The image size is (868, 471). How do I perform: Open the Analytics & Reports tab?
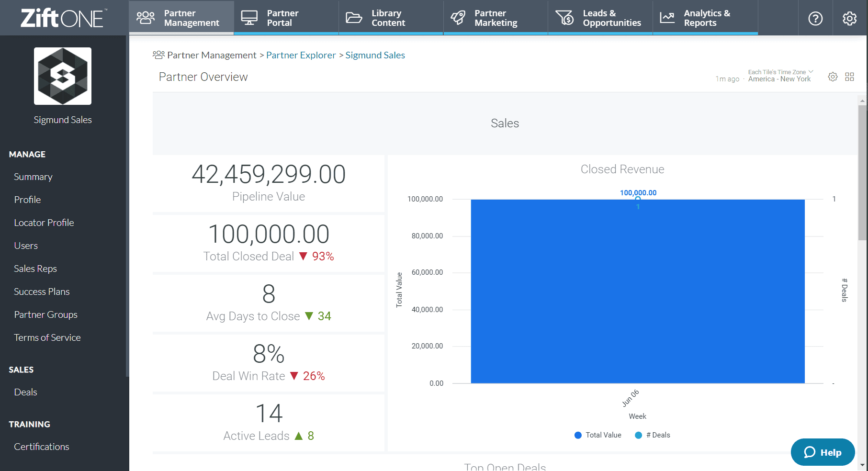(705, 18)
